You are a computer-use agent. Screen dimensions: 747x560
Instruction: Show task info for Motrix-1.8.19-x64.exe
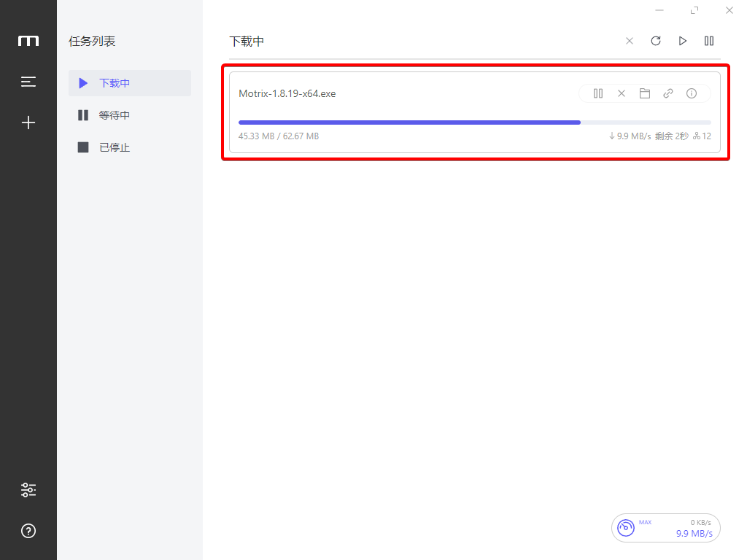click(692, 93)
